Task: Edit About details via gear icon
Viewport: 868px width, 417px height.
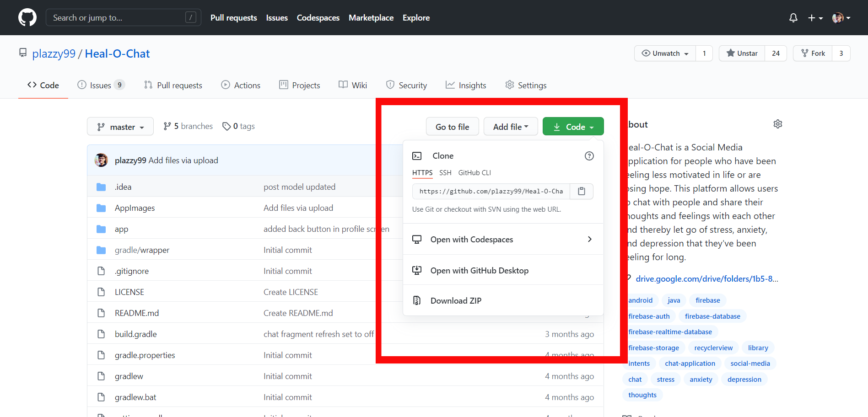Action: click(778, 124)
